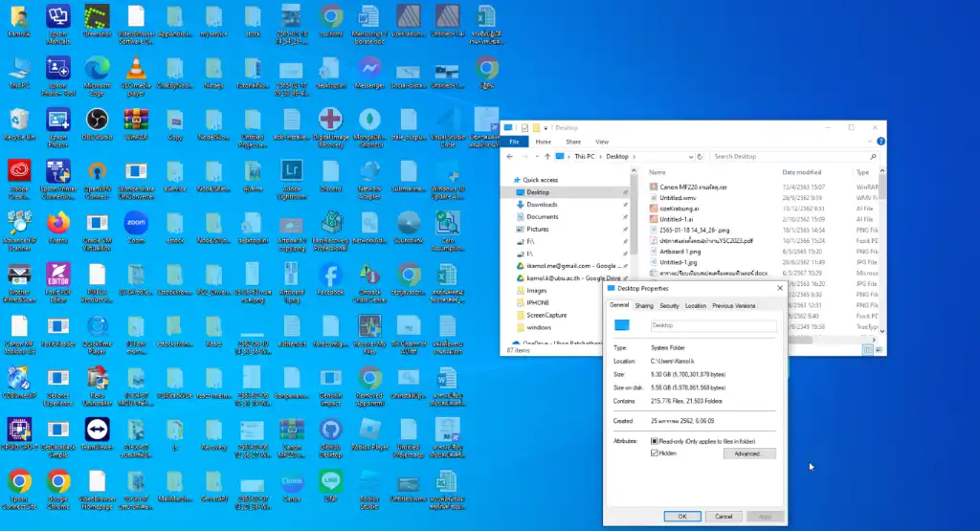Image resolution: width=980 pixels, height=531 pixels.
Task: Select file Untitled.wmv in the file list
Action: (x=678, y=198)
